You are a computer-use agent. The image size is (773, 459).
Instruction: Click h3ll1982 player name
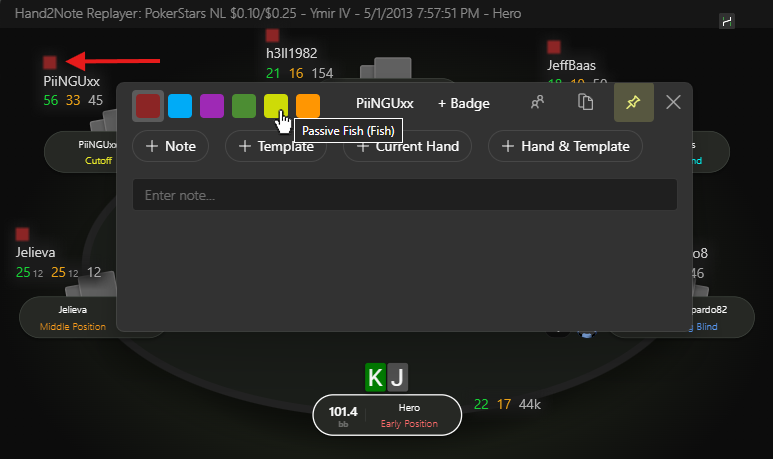click(291, 53)
